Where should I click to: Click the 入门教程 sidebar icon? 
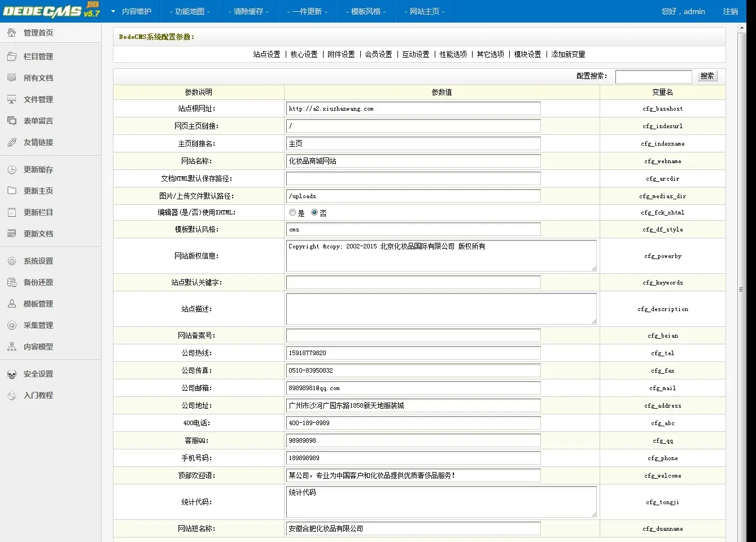[x=11, y=395]
